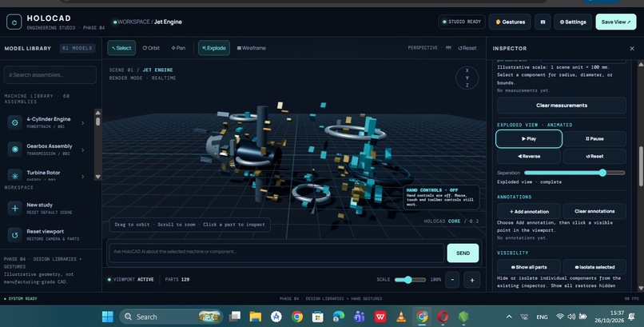Click the New study plus icon

(x=15, y=209)
